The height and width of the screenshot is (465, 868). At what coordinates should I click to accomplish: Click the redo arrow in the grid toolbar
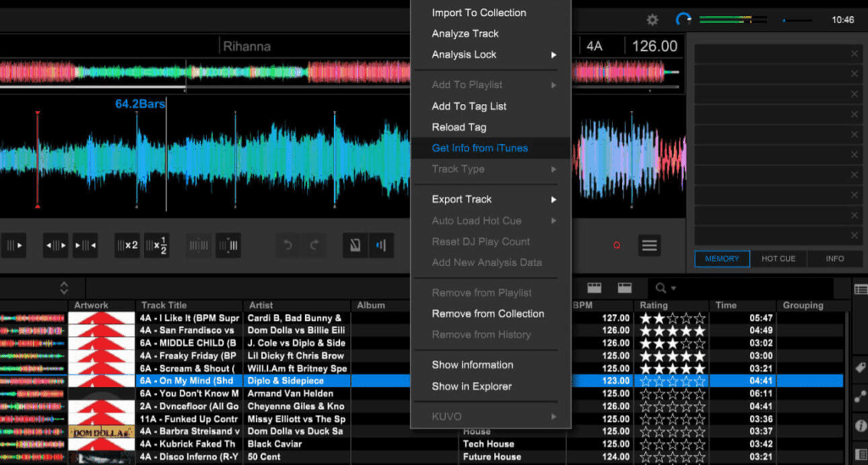[314, 246]
